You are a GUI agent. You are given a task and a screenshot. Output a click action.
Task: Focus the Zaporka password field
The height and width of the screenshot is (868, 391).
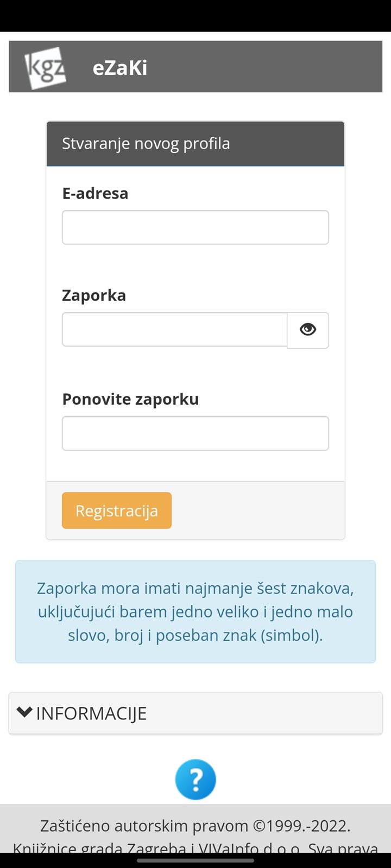click(x=174, y=329)
